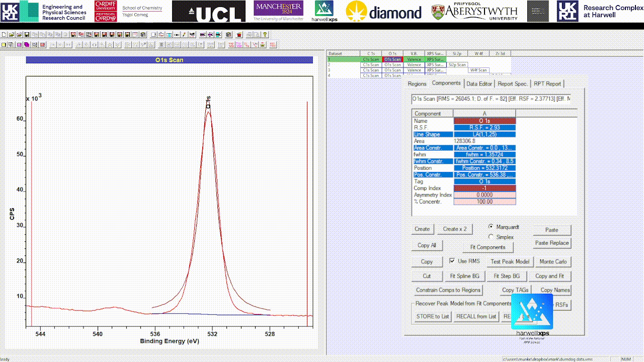
Task: Save using the floppy disk toolbar icon
Action: tap(27, 35)
